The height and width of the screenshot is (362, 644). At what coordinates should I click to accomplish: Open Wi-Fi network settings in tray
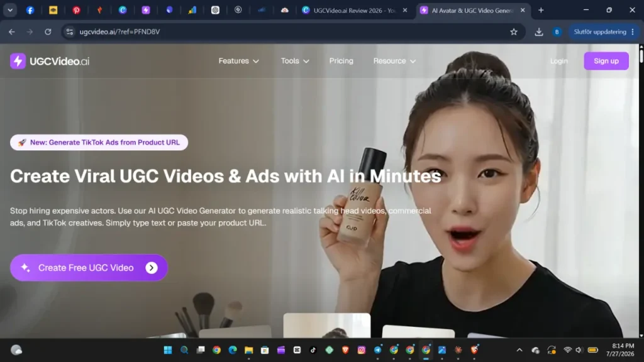tap(568, 350)
